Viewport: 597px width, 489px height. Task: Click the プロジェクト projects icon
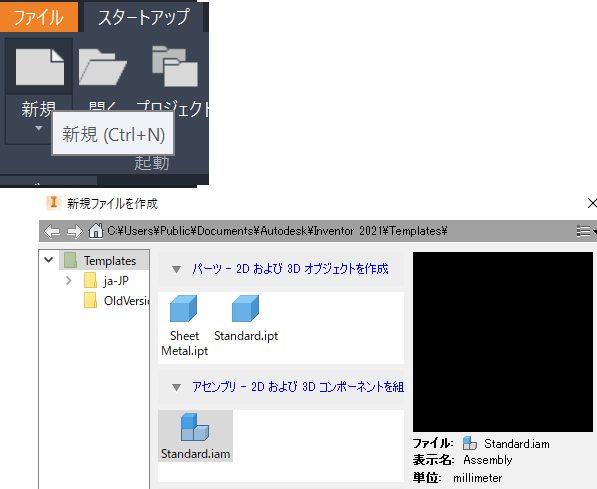tap(175, 66)
